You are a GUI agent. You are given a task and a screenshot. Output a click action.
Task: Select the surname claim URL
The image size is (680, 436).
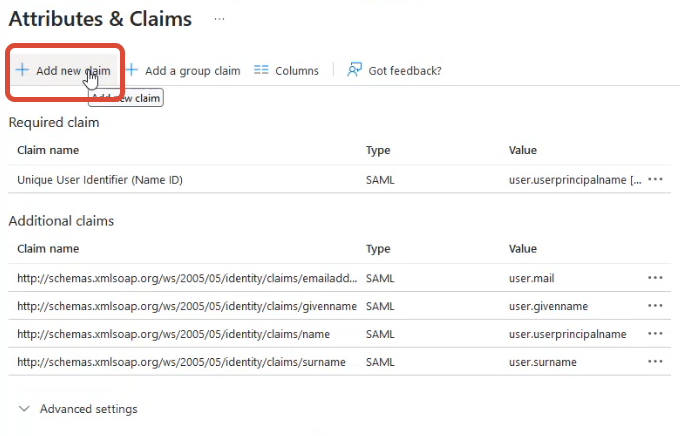(x=180, y=362)
